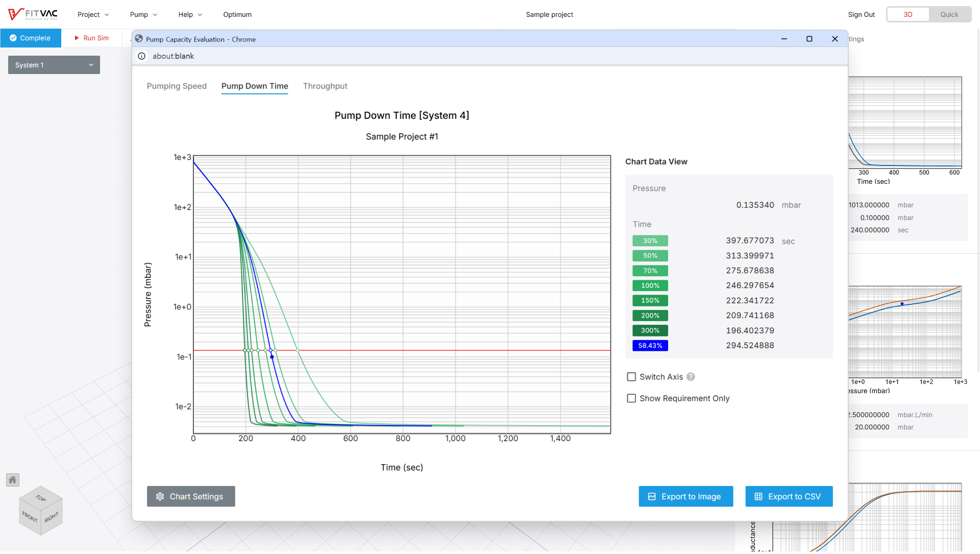Screen dimensions: 980x554
Task: Open the Throughput tab
Action: pyautogui.click(x=325, y=86)
